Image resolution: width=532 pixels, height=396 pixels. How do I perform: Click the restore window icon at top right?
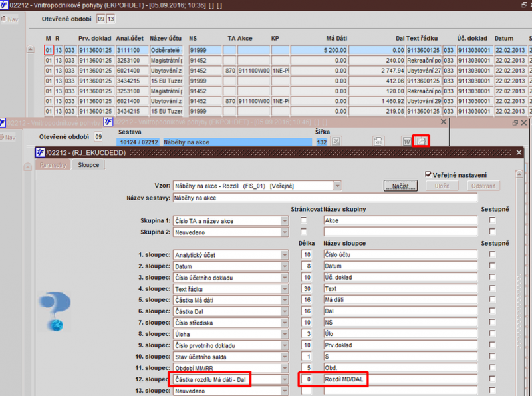point(524,5)
